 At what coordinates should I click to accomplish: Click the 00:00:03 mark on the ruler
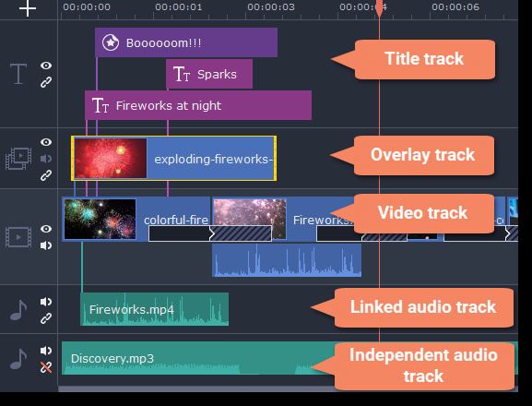click(x=271, y=7)
